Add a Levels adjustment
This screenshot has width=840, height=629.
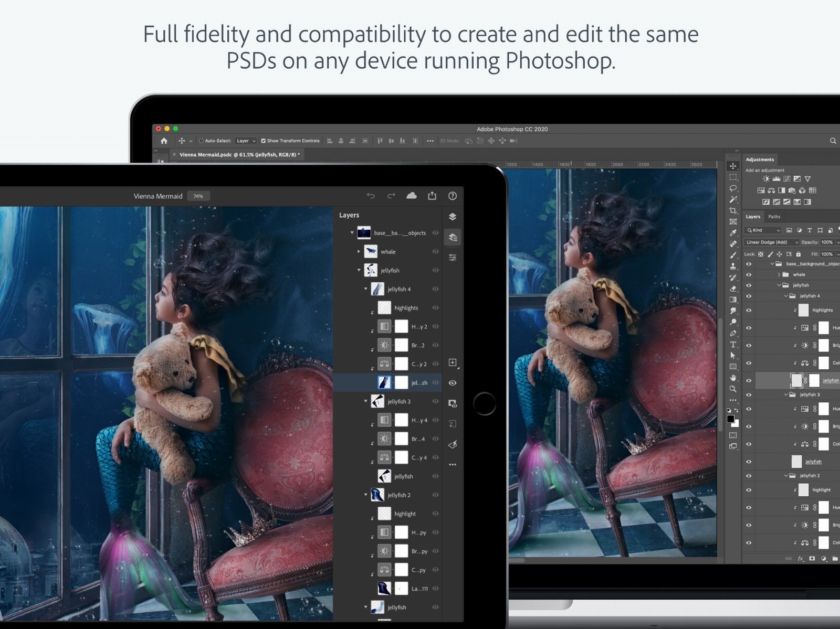(x=776, y=179)
